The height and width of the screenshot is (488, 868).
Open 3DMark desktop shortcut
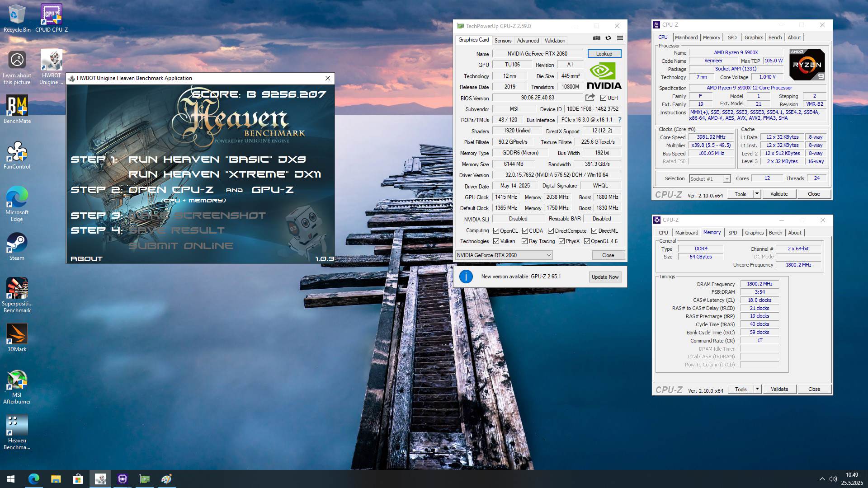17,338
